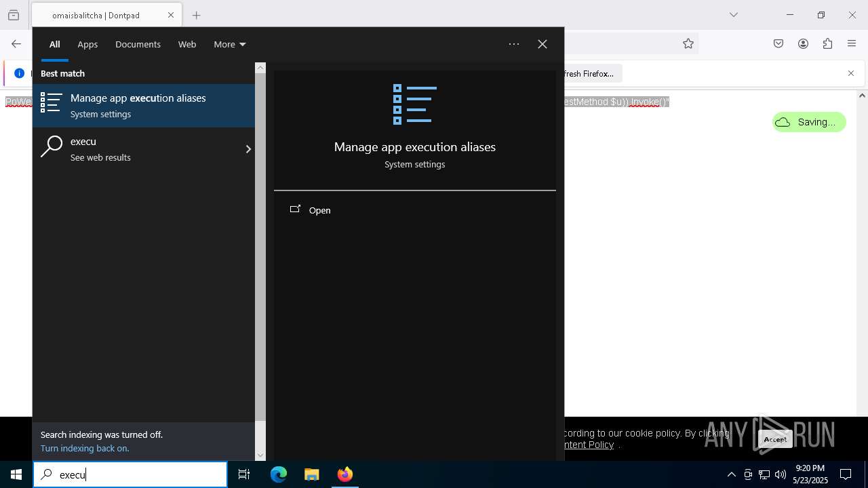
Task: Open File Explorer from the taskbar
Action: coord(311,474)
